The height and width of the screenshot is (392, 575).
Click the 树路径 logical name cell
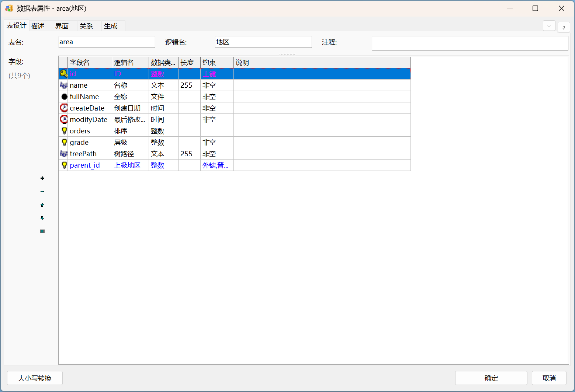130,154
